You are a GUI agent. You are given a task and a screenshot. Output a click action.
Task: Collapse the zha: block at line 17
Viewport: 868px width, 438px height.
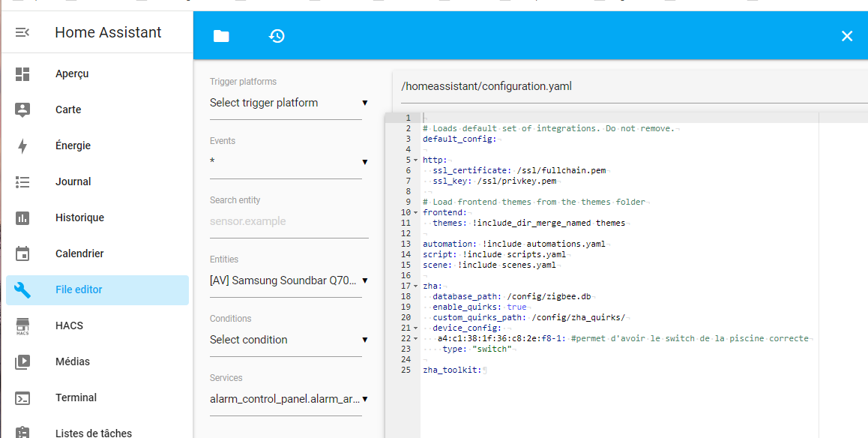pos(416,286)
